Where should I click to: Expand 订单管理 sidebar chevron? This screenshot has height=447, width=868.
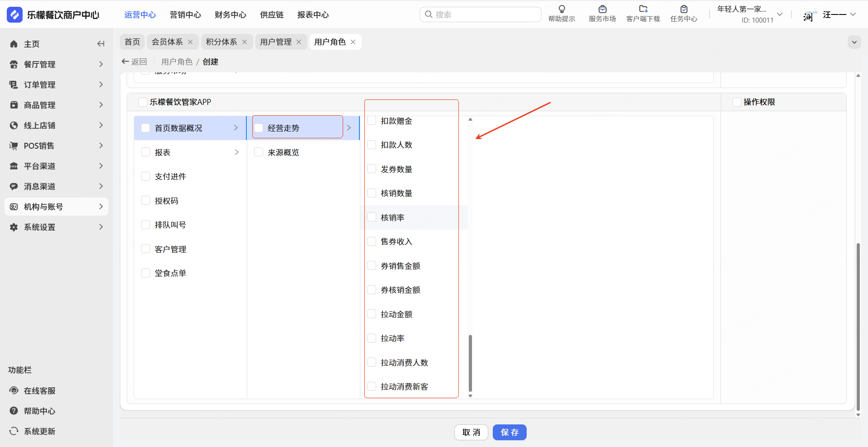[101, 85]
